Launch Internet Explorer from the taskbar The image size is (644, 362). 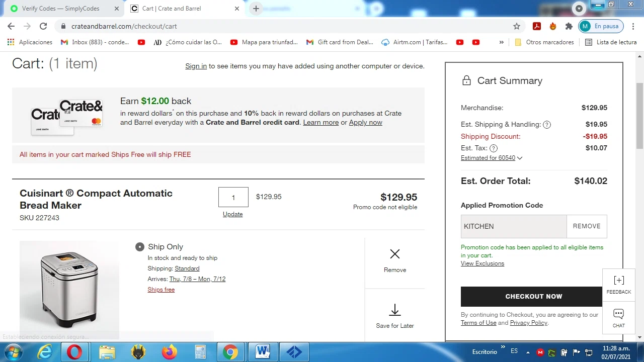[x=45, y=352]
